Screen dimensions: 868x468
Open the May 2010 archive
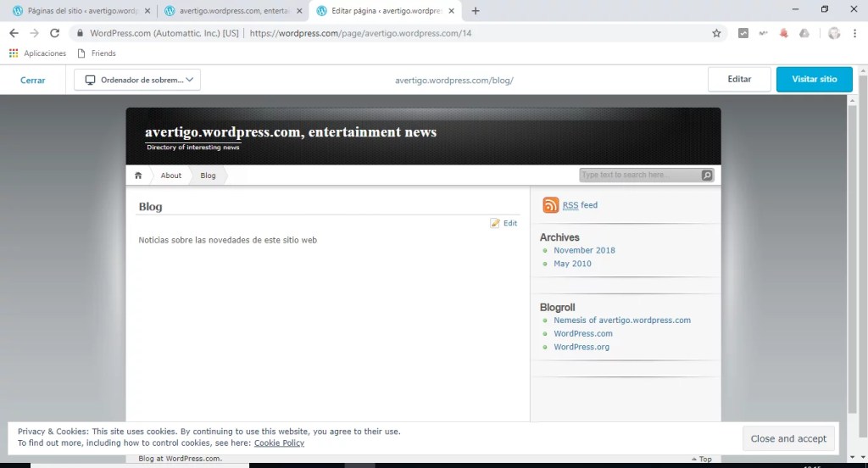[572, 264]
